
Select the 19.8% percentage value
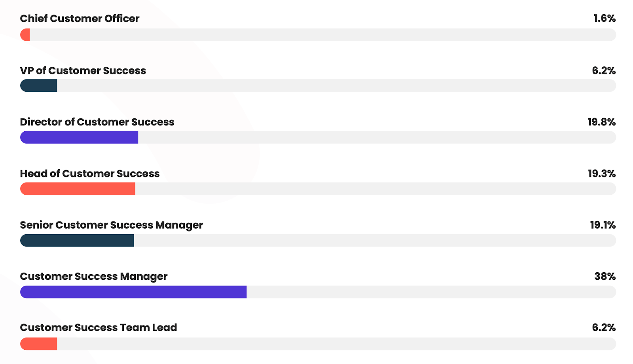pos(601,122)
